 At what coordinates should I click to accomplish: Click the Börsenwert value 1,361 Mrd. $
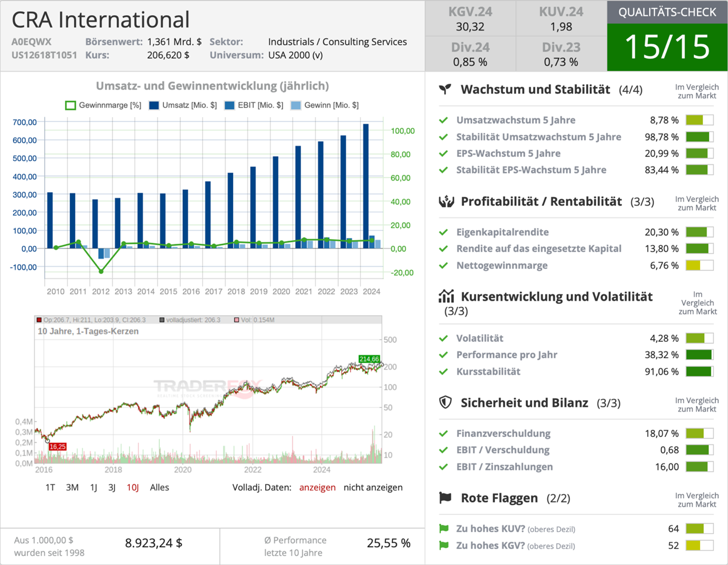pyautogui.click(x=174, y=42)
